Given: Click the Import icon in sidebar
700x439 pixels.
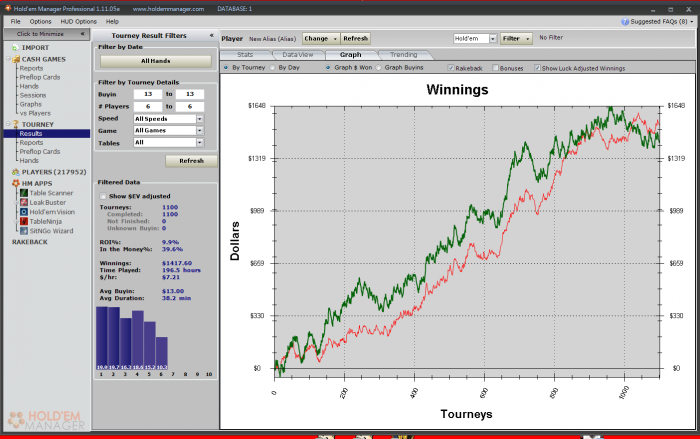Looking at the screenshot, I should coord(16,47).
